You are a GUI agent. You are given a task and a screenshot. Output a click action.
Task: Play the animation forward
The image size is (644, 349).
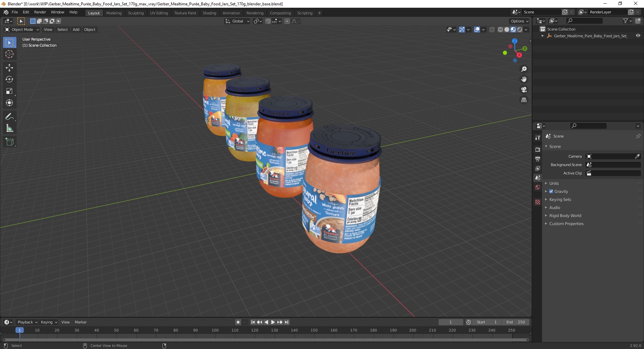[273, 322]
